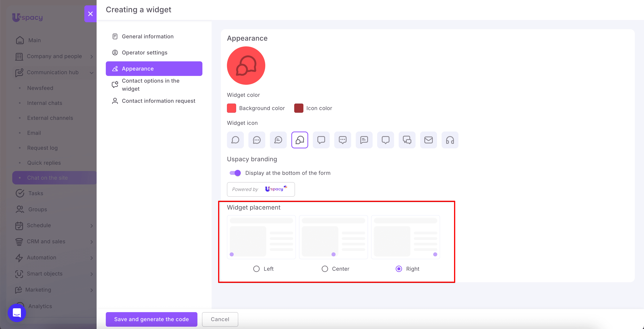Open Quick replies in the sidebar
Viewport: 644px width, 329px height.
pyautogui.click(x=44, y=163)
